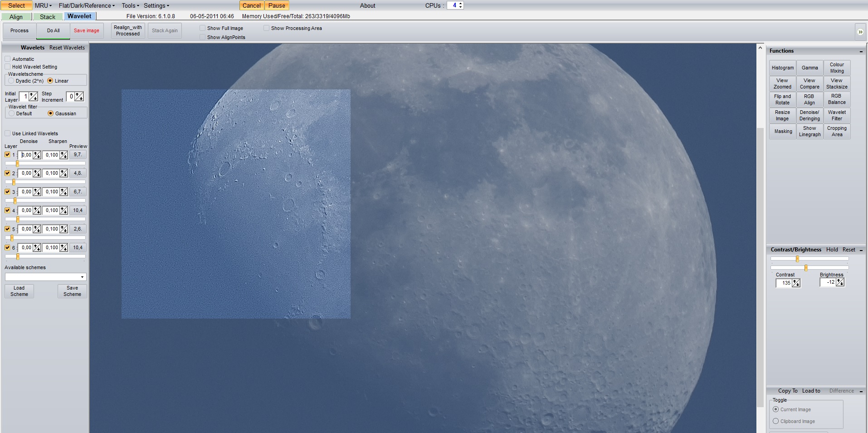868x433 pixels.
Task: Open Wavelet Filter function
Action: coord(837,115)
